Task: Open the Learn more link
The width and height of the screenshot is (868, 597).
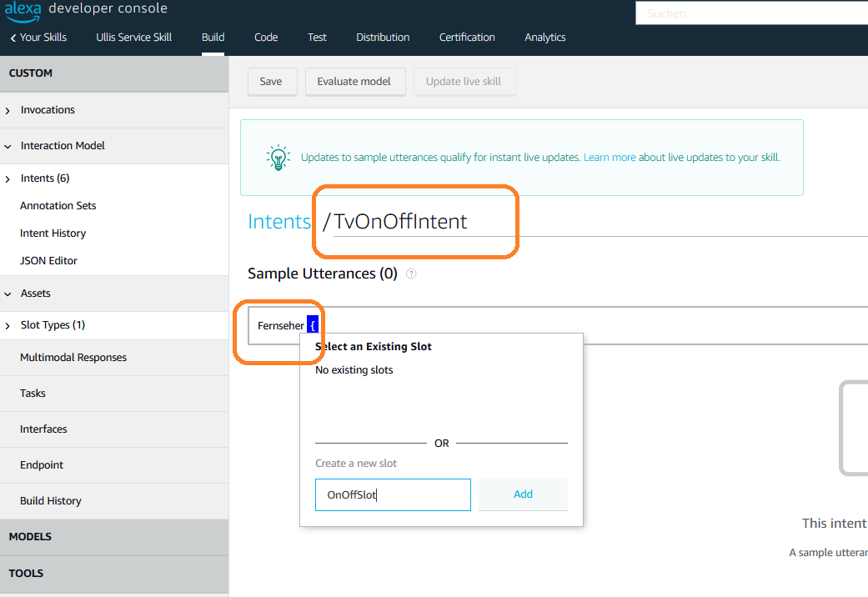Action: pyautogui.click(x=610, y=158)
